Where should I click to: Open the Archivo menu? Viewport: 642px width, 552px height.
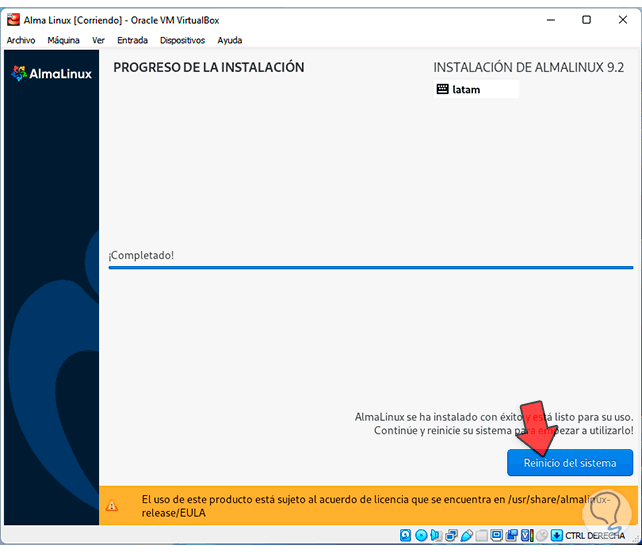(21, 40)
